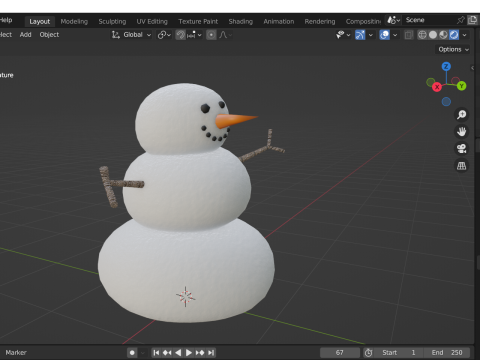480x360 pixels.
Task: Click the new scene icon
Action: pos(472,20)
